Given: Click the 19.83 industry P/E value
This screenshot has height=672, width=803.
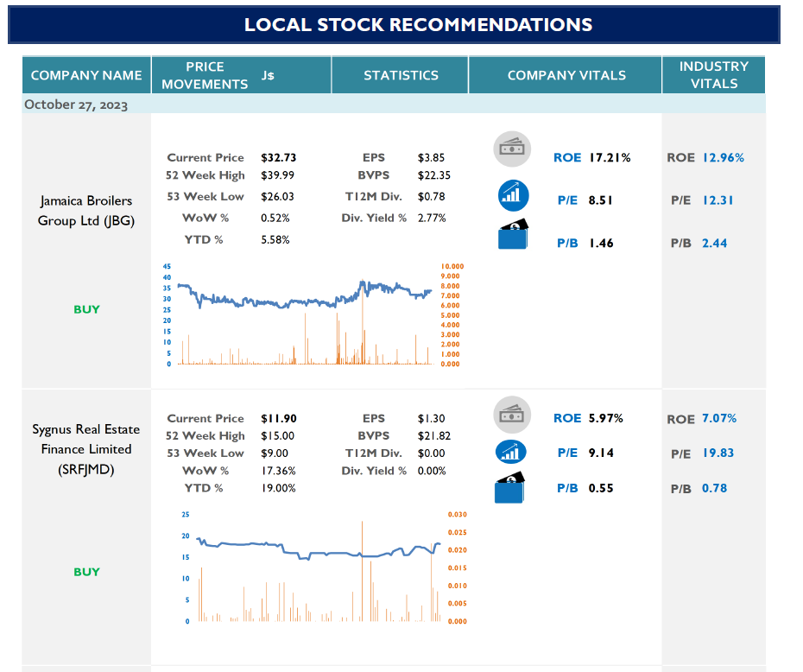Looking at the screenshot, I should pyautogui.click(x=718, y=453).
